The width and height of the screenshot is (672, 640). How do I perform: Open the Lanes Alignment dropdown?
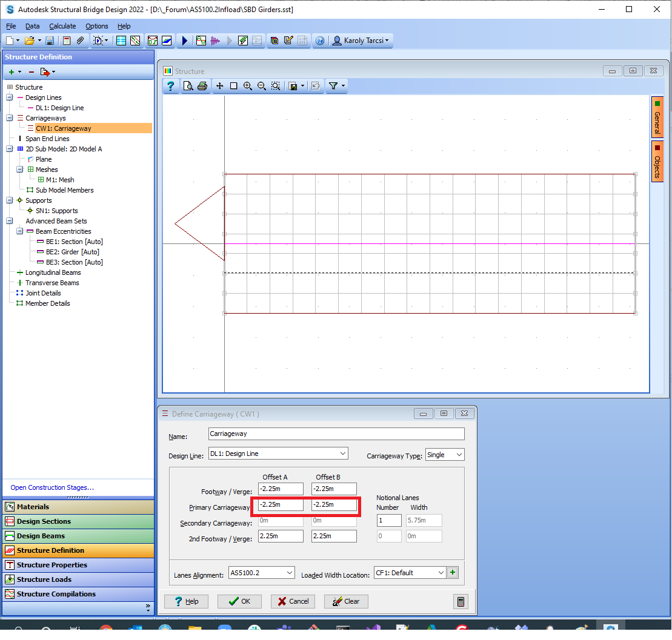click(x=261, y=572)
